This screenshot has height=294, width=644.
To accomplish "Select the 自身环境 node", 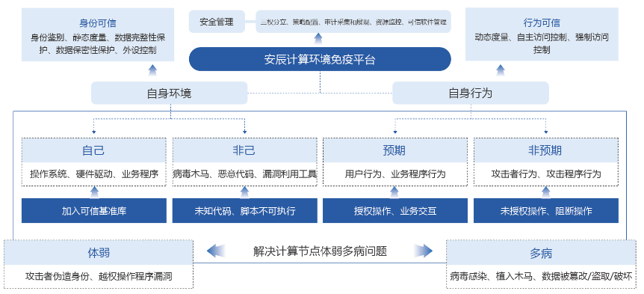I will point(169,93).
